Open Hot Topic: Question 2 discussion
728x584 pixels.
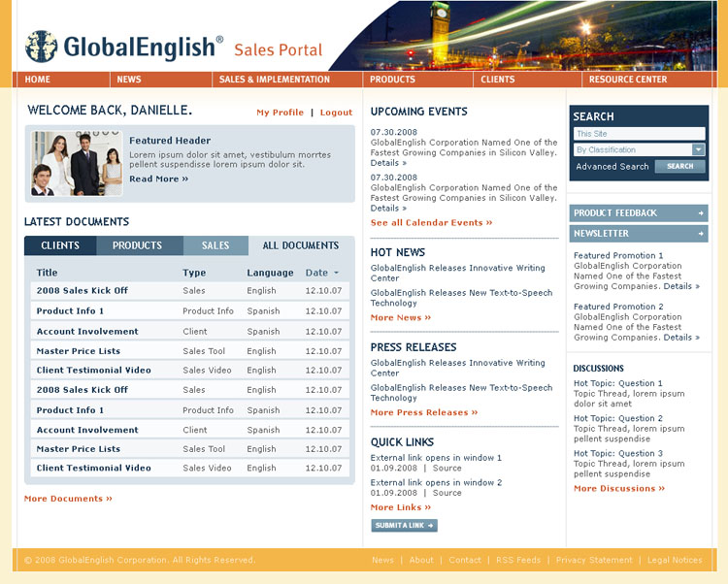pos(618,418)
